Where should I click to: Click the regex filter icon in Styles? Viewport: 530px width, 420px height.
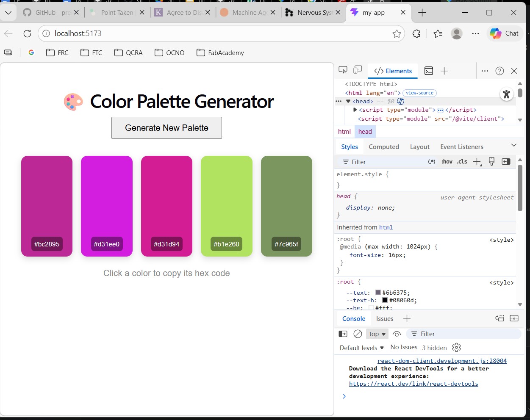(x=432, y=161)
